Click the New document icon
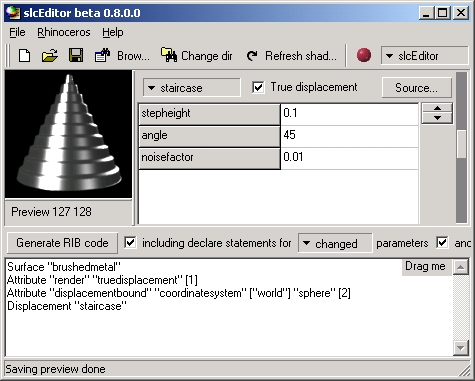The image size is (475, 381). [x=25, y=55]
